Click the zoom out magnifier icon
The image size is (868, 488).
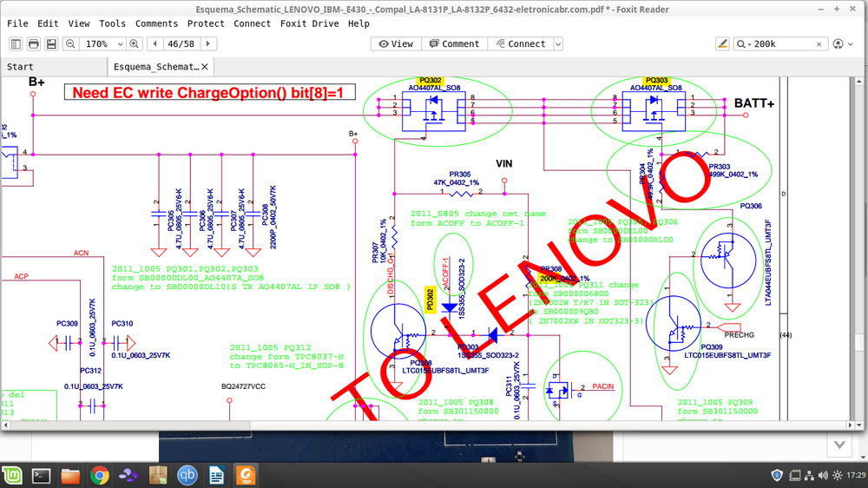(70, 43)
